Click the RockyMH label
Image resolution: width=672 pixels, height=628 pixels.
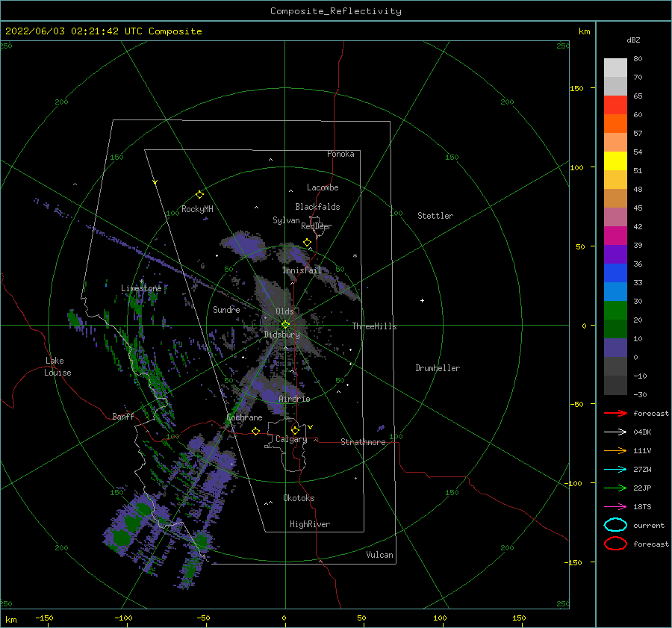(x=197, y=209)
